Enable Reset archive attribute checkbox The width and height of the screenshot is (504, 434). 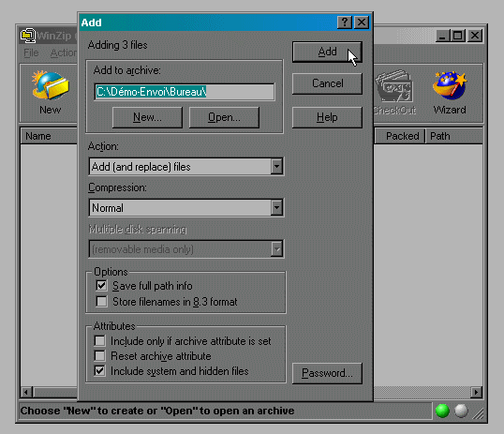99,356
